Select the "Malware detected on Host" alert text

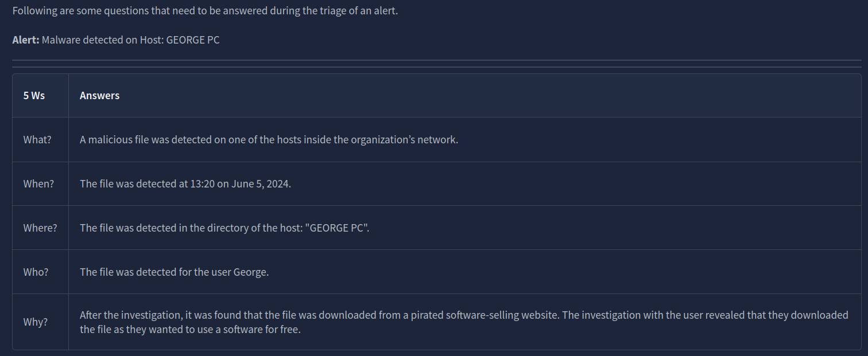pos(130,40)
